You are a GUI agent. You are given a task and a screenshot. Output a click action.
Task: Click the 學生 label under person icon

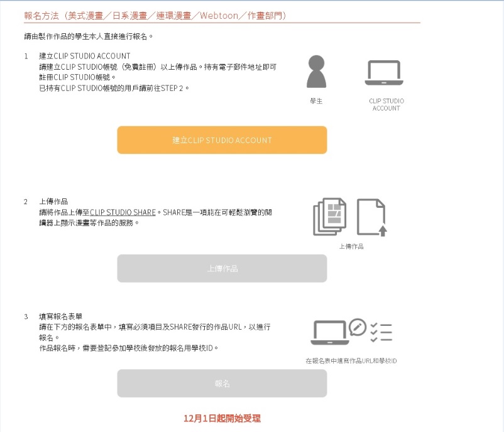(x=316, y=101)
